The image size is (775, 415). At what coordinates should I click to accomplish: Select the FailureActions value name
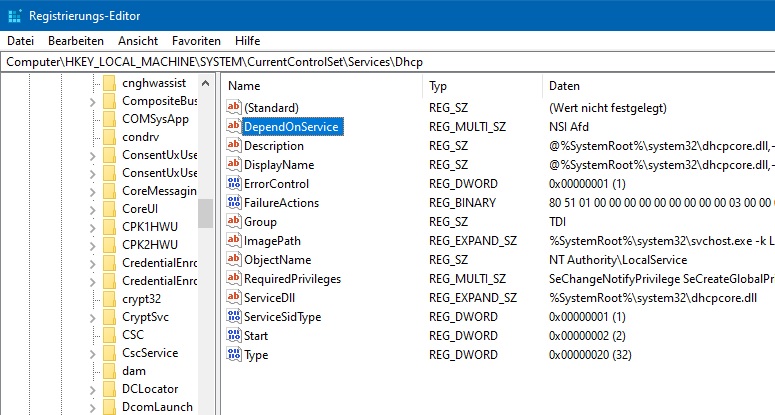pyautogui.click(x=281, y=203)
